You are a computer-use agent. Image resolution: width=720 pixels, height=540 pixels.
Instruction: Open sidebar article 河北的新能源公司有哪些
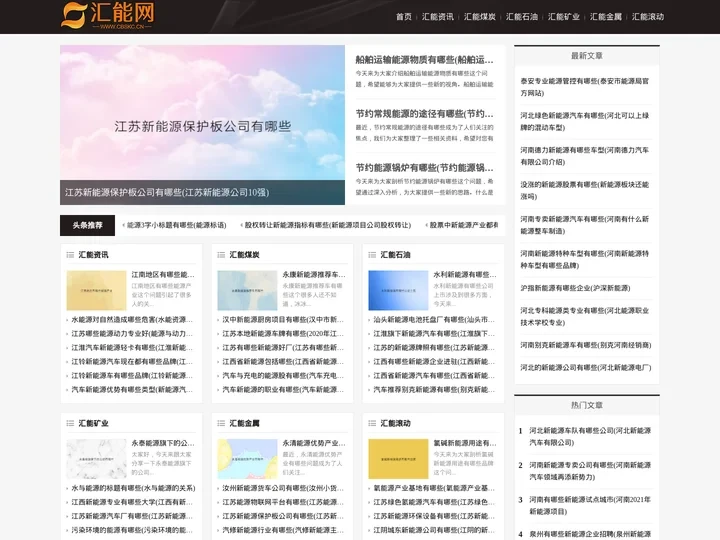pyautogui.click(x=585, y=368)
